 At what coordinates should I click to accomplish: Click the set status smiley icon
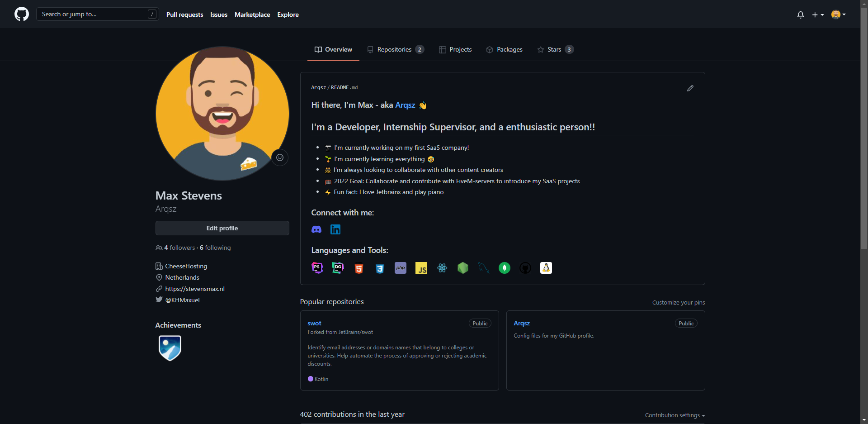click(280, 157)
